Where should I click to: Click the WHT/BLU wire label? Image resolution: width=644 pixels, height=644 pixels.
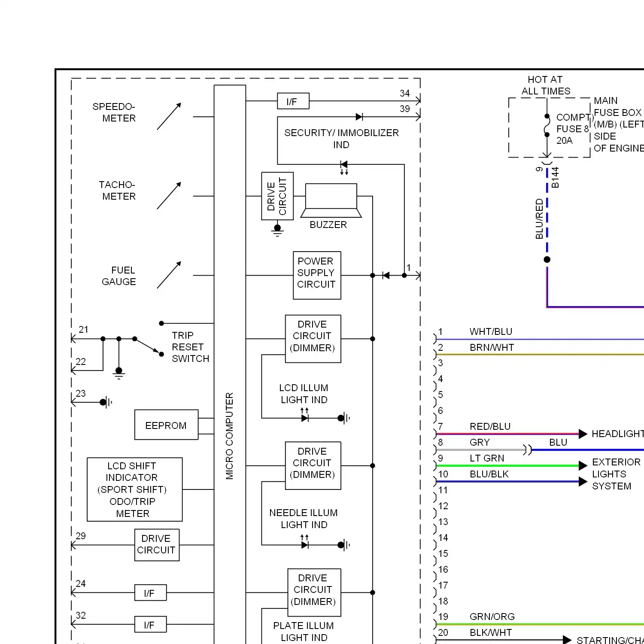click(491, 331)
